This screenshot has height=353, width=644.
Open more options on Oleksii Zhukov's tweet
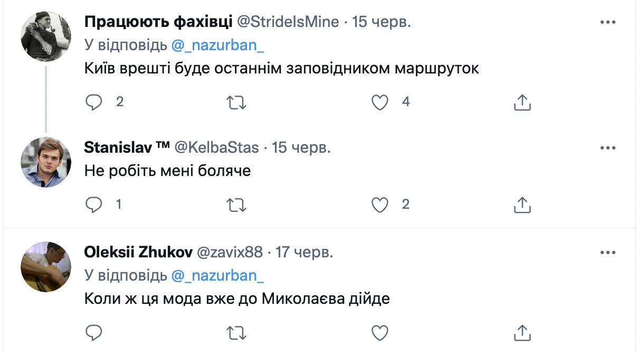(x=608, y=253)
